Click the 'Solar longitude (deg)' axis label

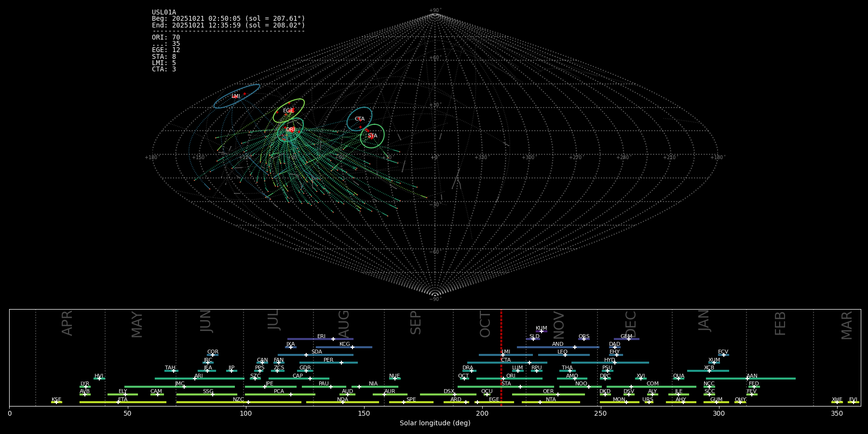click(435, 423)
